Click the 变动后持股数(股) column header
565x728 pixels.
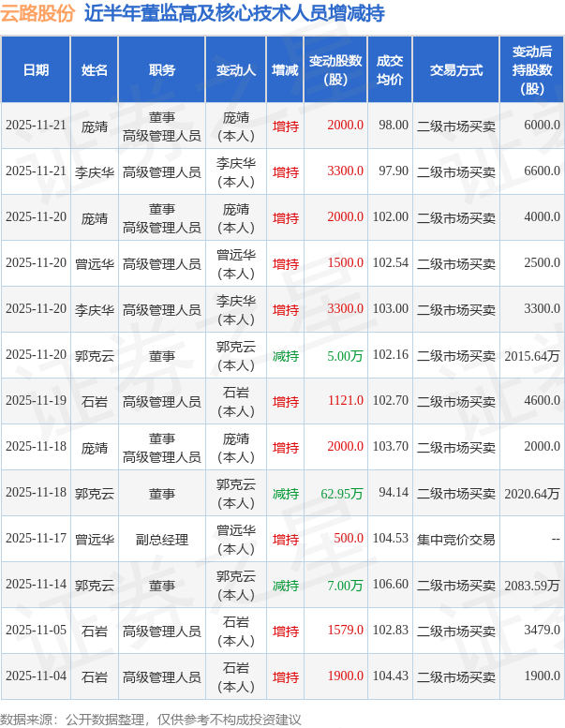(x=531, y=70)
